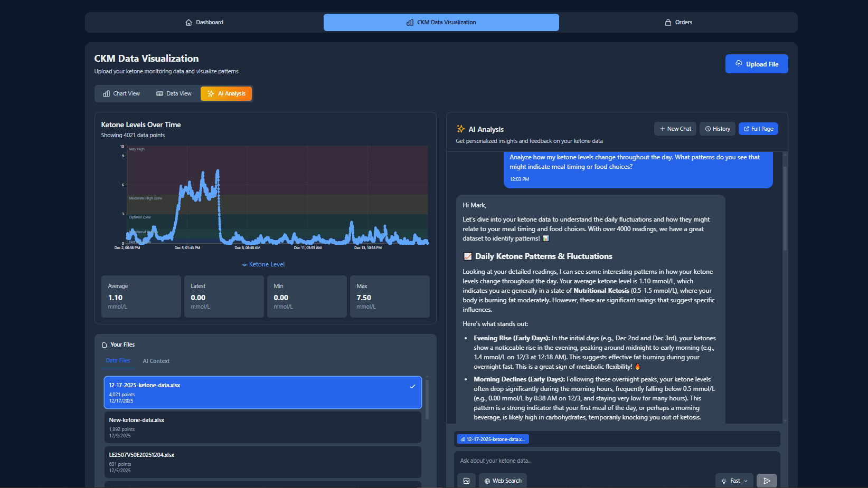This screenshot has width=868, height=488.
Task: Click the bar chart icon in CKM tab
Action: coord(410,22)
